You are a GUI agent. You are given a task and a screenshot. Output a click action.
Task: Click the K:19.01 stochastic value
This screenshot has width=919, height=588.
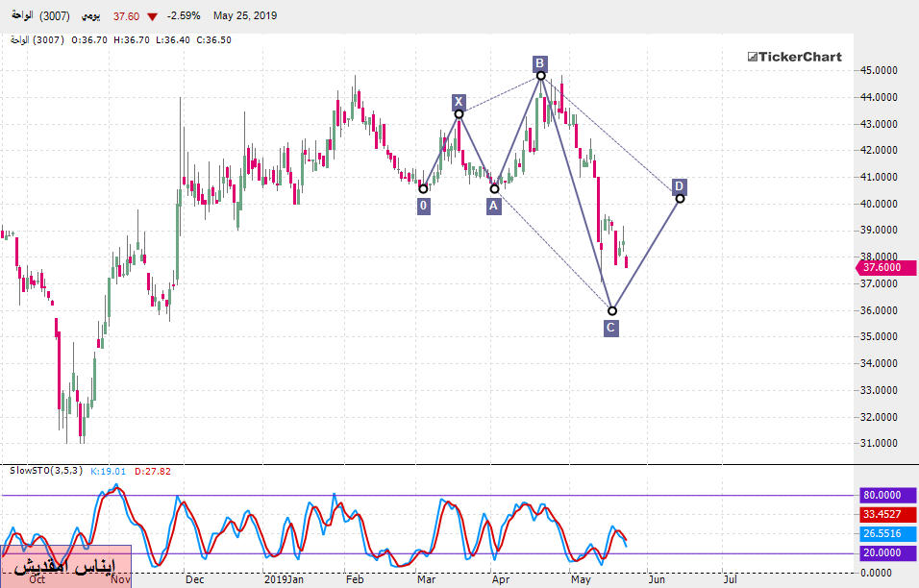108,471
